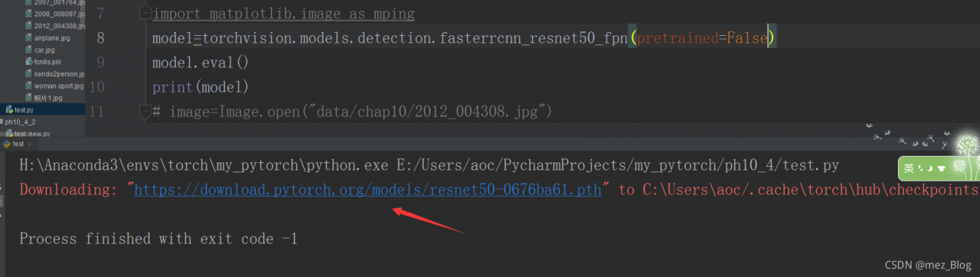
Task: Expand the ph10_4_2 folder
Action: tap(20, 122)
